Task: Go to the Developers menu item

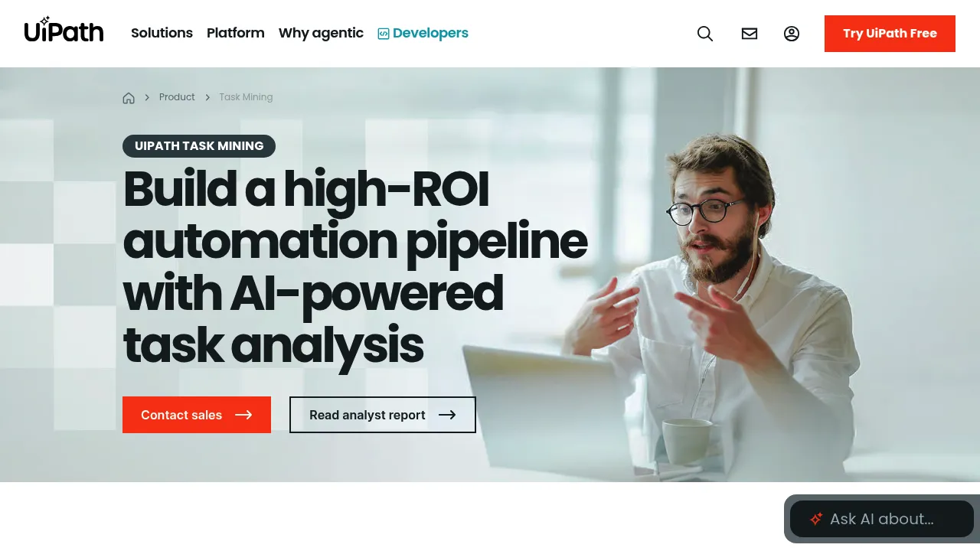Action: (423, 33)
